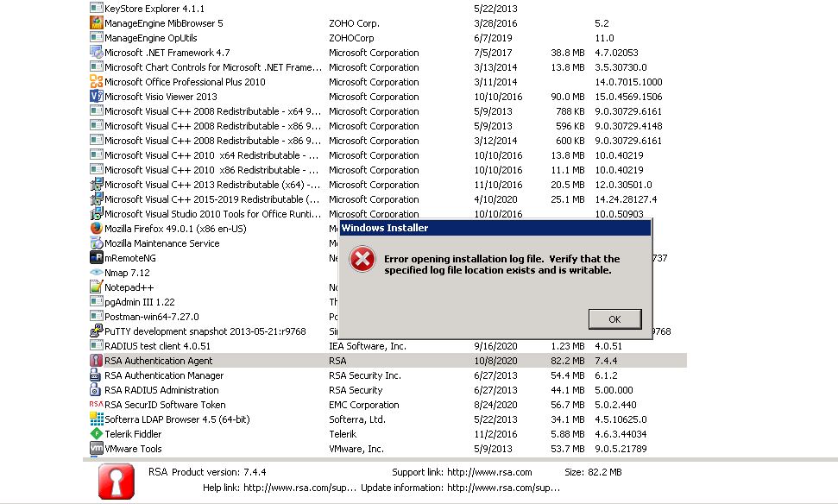
Task: Select the ManageEngine MibBrowser 5 entry
Action: [163, 23]
